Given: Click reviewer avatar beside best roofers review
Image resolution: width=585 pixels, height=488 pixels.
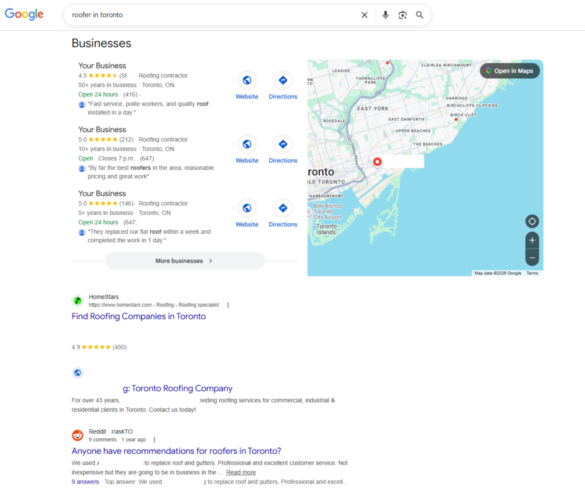Looking at the screenshot, I should coord(82,169).
